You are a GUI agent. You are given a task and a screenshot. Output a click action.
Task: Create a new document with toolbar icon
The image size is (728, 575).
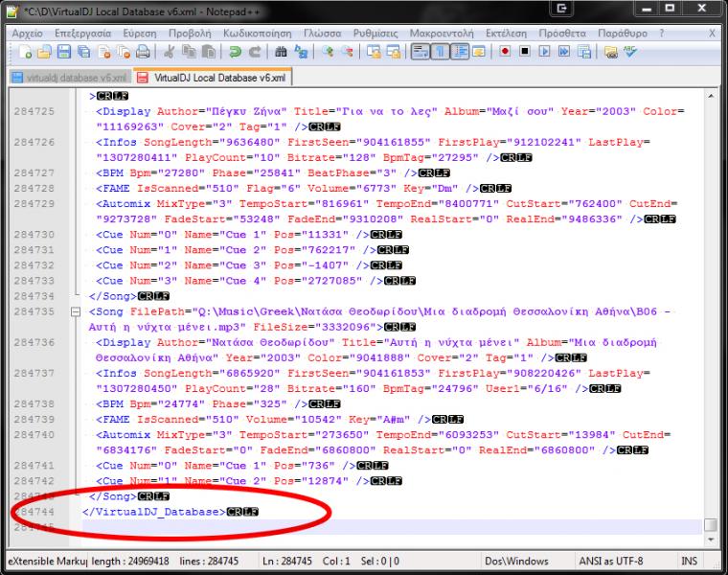pyautogui.click(x=25, y=52)
